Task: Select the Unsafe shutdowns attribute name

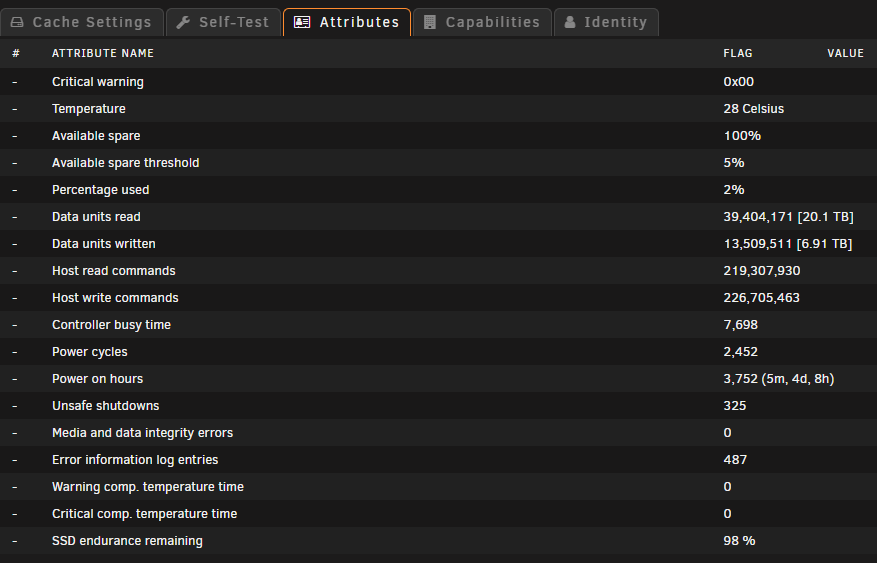Action: point(106,406)
